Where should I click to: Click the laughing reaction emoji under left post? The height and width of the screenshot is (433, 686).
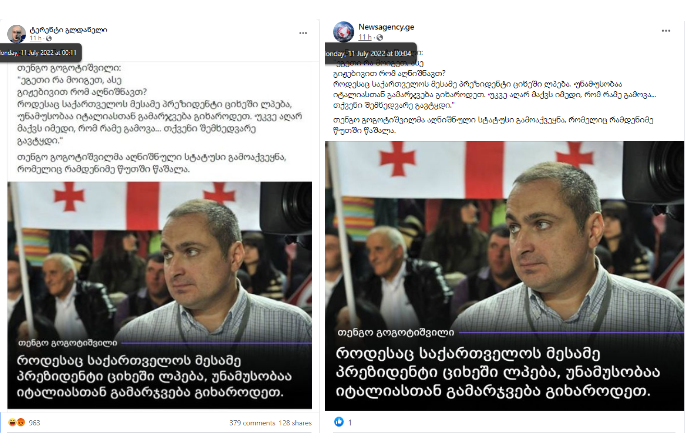pos(12,423)
